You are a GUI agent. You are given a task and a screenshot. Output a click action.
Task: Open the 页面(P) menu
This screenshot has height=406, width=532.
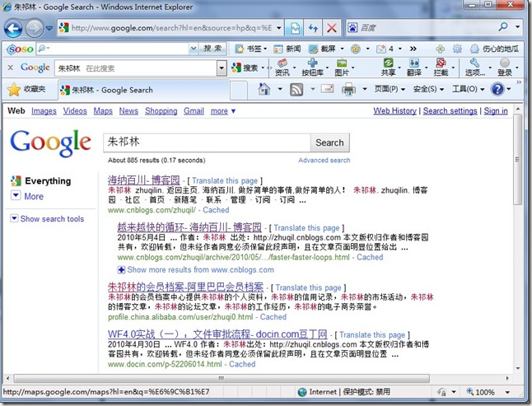pos(390,89)
